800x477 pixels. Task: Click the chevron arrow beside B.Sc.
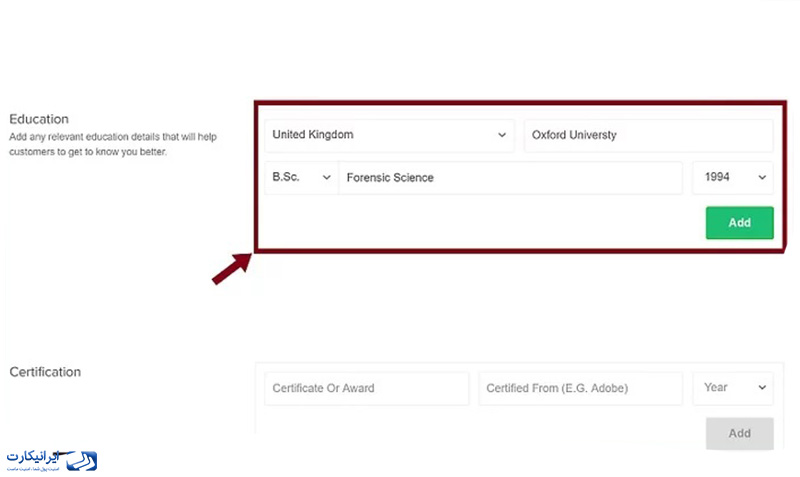coord(327,178)
